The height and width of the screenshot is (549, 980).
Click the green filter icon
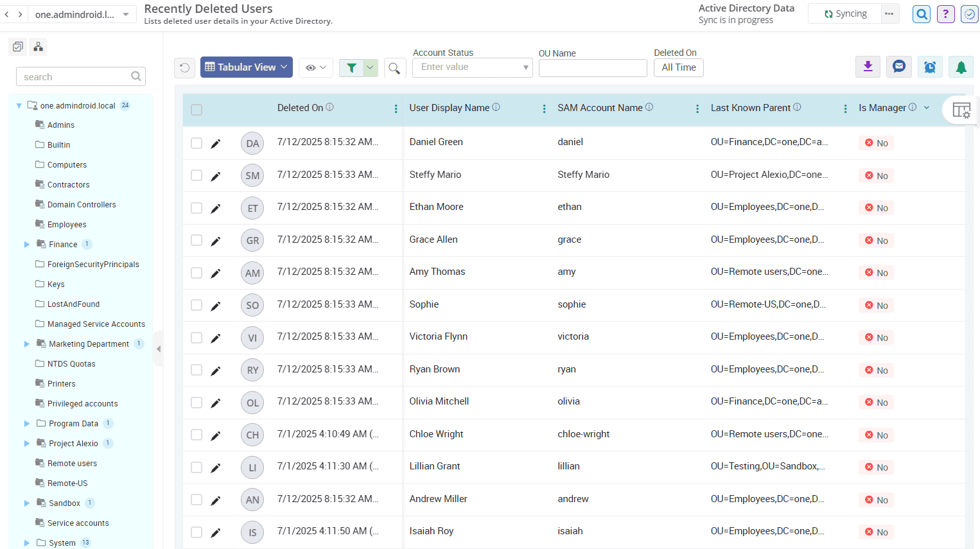[x=351, y=67]
